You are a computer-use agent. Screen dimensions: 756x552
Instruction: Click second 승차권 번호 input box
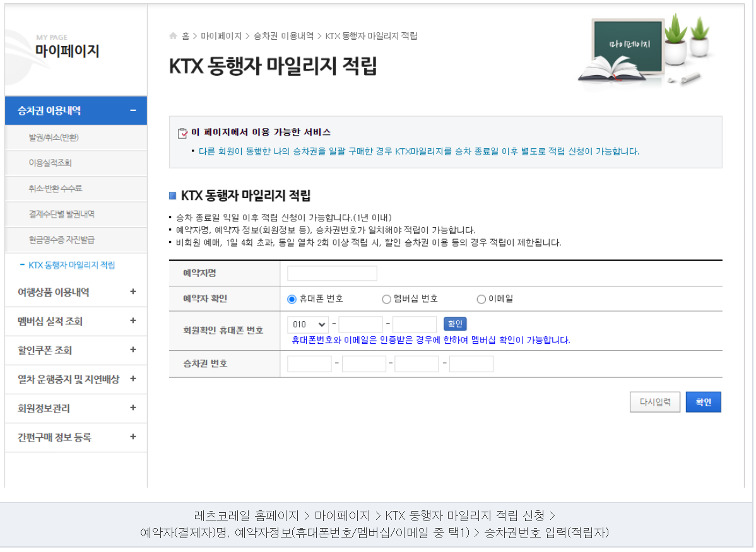coord(365,365)
